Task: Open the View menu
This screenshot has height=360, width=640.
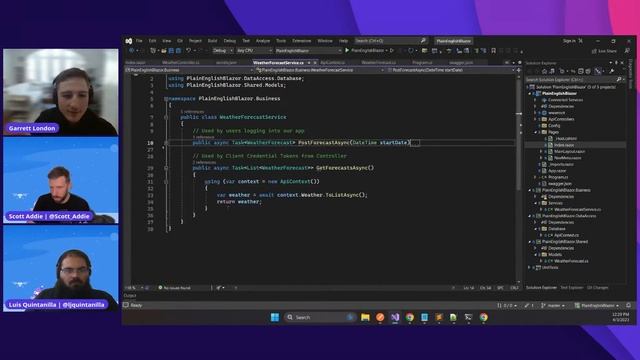Action: point(167,41)
